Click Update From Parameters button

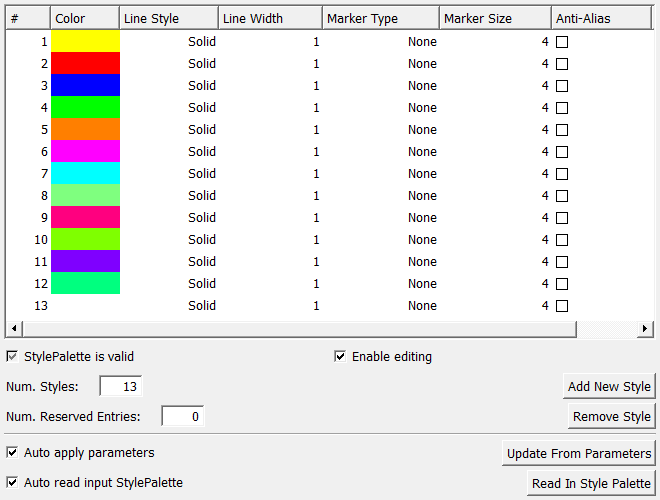578,453
